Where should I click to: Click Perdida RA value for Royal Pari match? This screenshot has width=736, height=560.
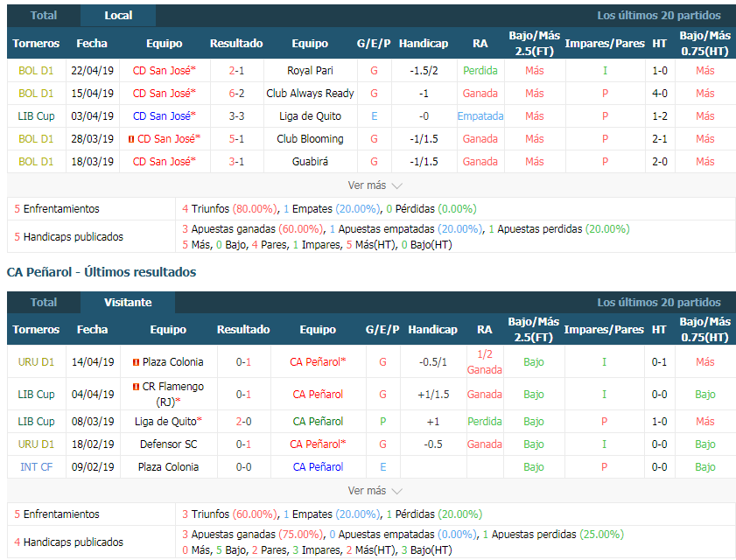coord(480,71)
